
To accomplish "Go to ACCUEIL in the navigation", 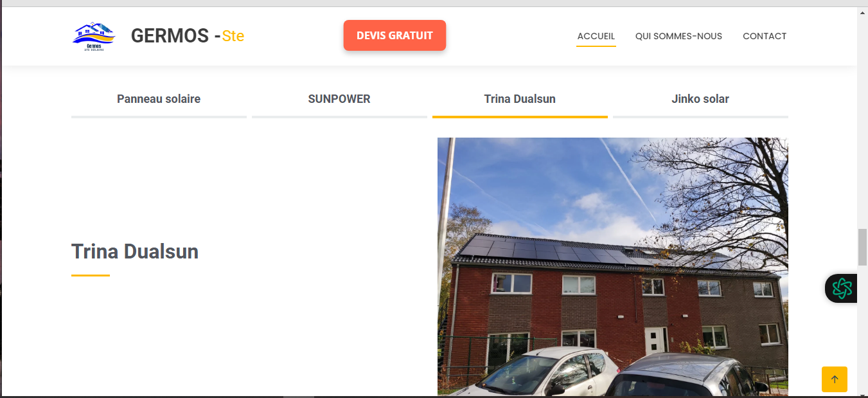I will pyautogui.click(x=596, y=36).
